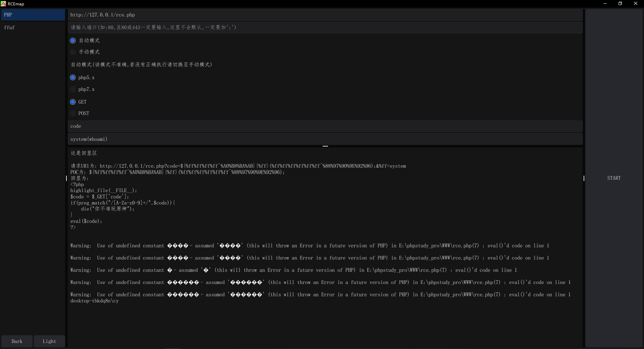Choose the php5.x version option

[73, 78]
